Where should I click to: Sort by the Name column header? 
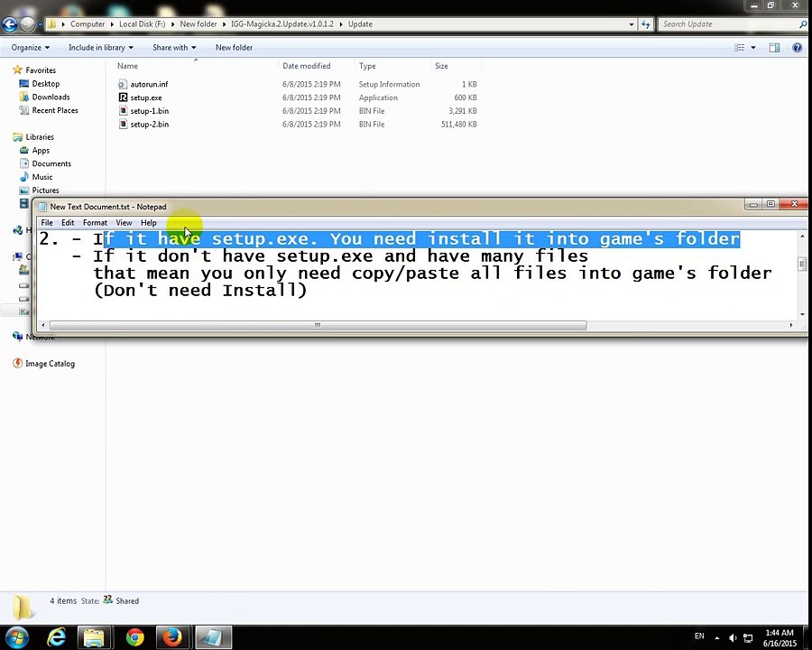point(127,66)
